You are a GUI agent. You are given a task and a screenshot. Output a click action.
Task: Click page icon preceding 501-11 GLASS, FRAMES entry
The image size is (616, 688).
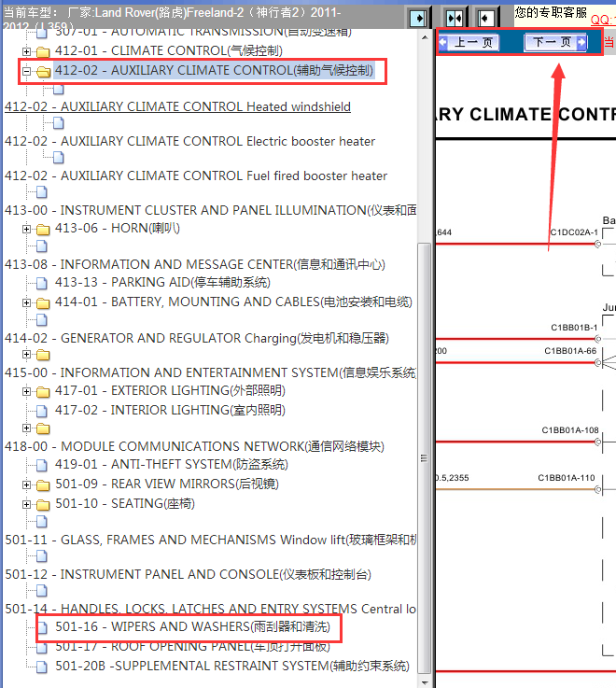click(x=42, y=521)
